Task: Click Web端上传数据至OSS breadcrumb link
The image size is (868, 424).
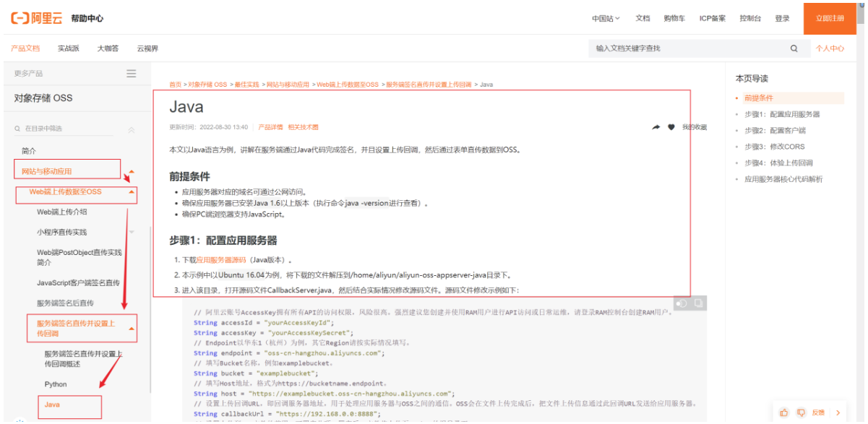Action: (348, 85)
